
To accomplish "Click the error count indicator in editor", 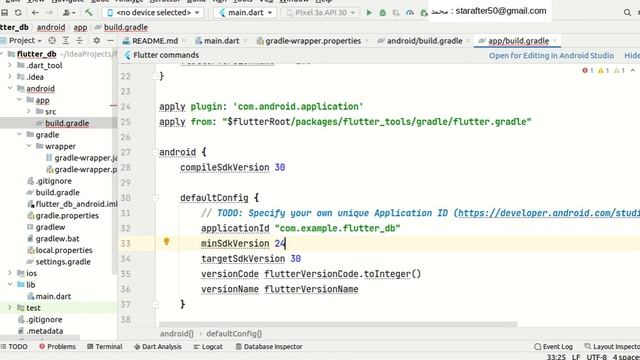I will [x=588, y=71].
